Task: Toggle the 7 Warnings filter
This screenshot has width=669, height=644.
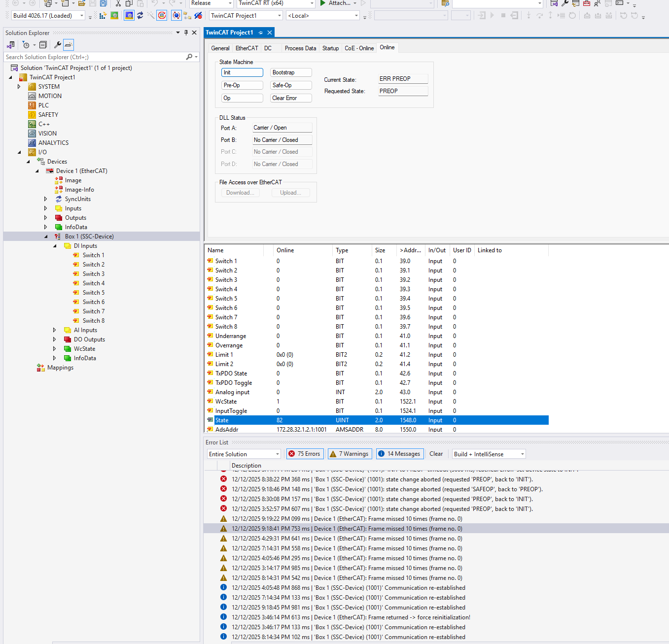Action: tap(350, 454)
